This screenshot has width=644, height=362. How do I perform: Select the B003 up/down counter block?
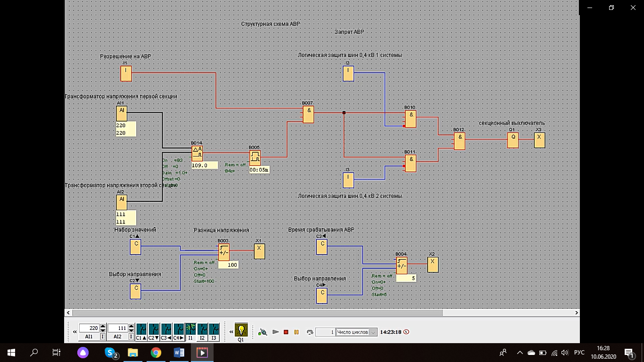[223, 253]
